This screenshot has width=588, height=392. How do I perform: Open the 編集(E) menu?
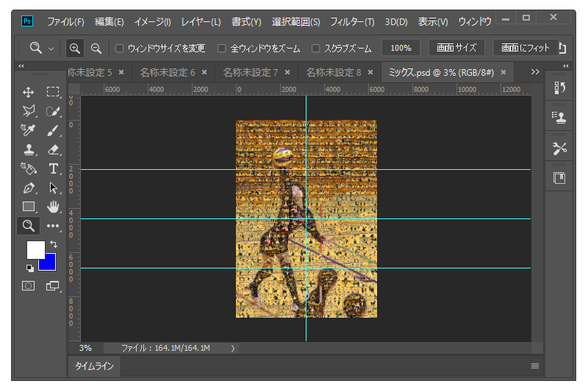pyautogui.click(x=109, y=22)
